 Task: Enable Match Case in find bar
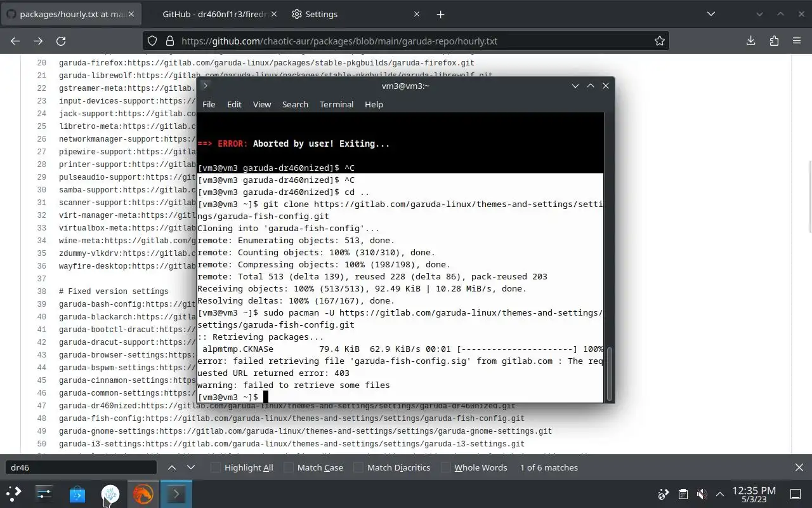click(313, 467)
